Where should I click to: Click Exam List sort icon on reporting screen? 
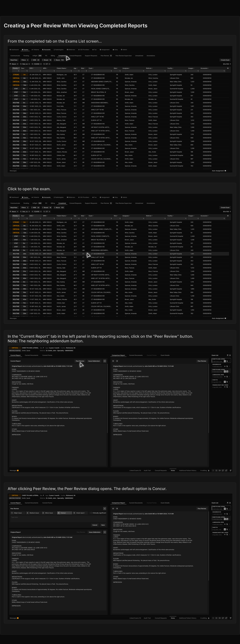click(x=230, y=355)
